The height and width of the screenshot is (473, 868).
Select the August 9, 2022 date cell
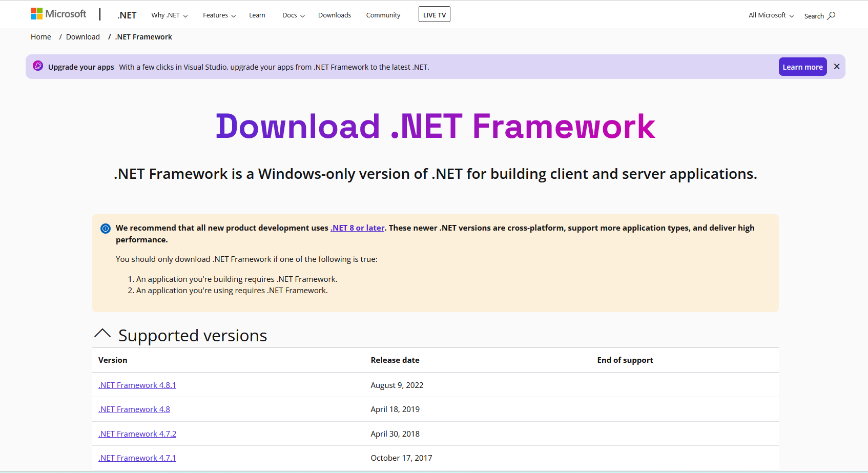coord(397,385)
